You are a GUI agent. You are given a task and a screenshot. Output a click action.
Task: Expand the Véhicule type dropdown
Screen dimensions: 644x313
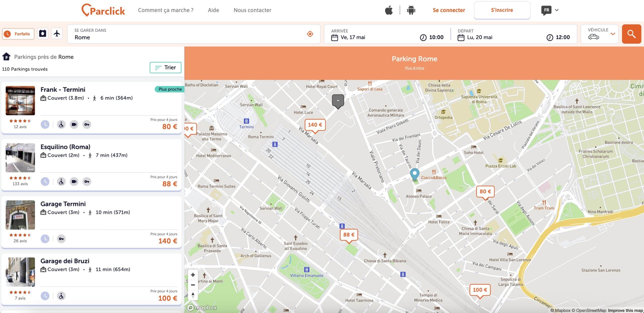pyautogui.click(x=599, y=34)
